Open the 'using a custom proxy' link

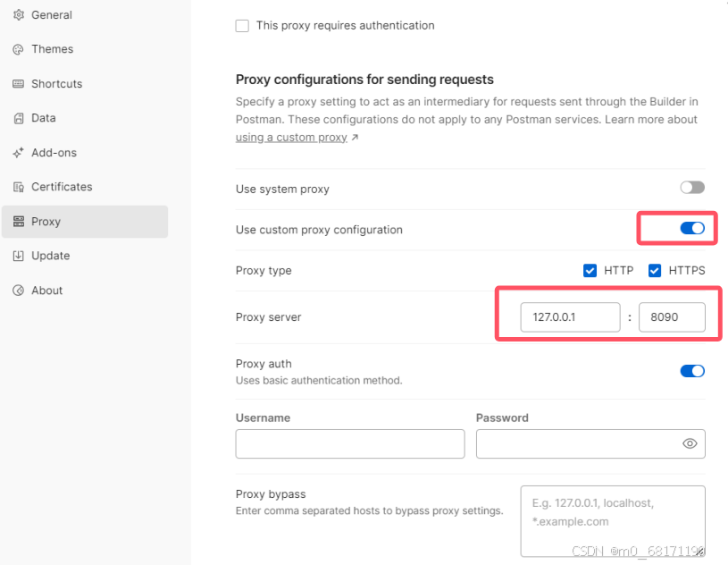click(x=291, y=138)
